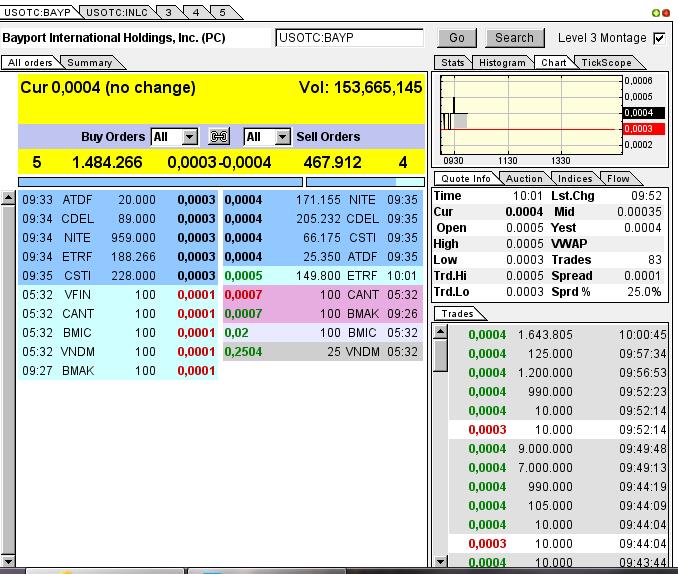
Task: Click the intraday price chart
Action: coord(531,115)
